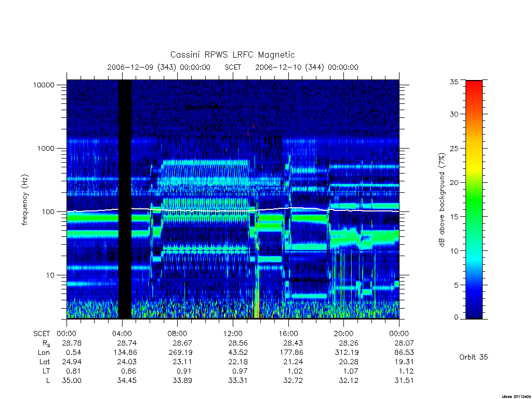Click the Lat value '19.31'

(x=404, y=362)
